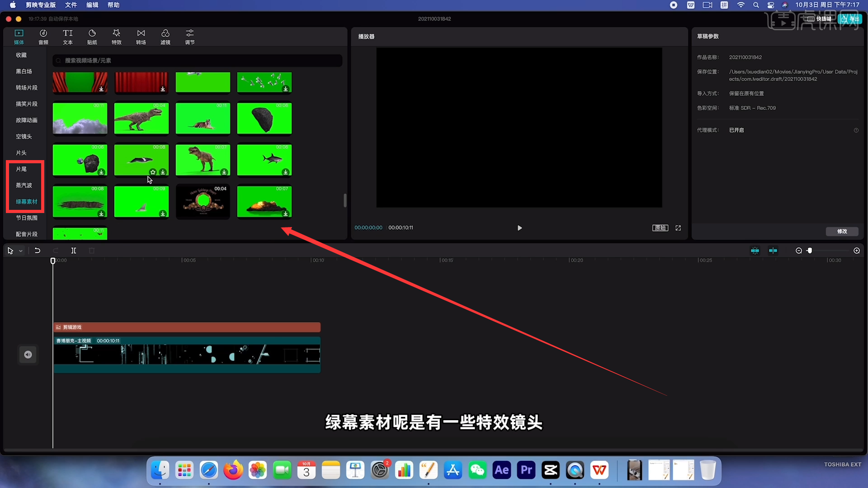Zoom in the timeline
Viewport: 868px width, 488px height.
pos(857,251)
